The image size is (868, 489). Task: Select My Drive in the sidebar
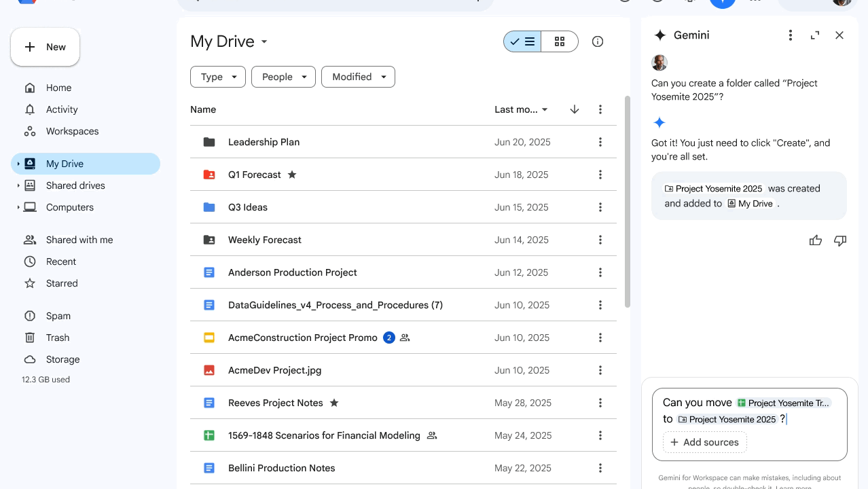click(86, 164)
